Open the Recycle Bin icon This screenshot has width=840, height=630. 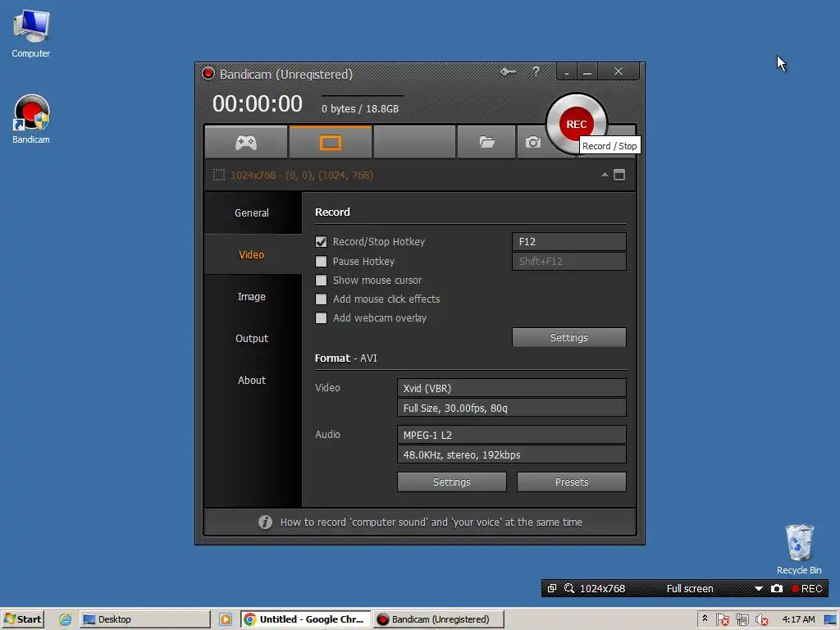(x=799, y=549)
